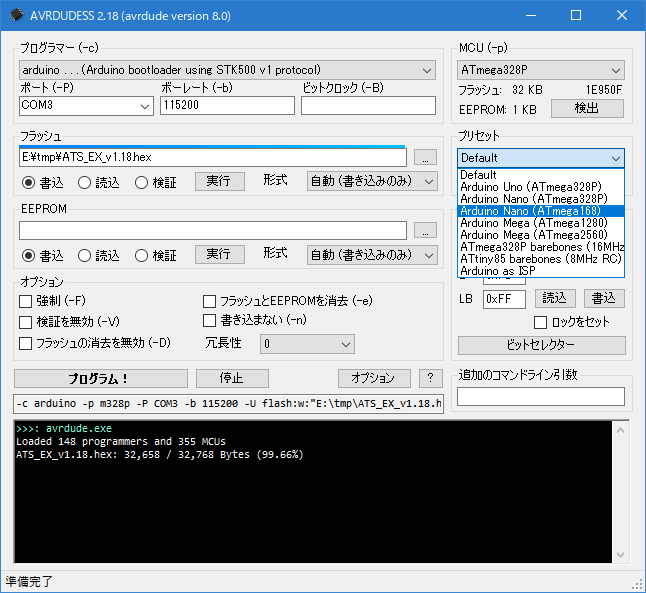This screenshot has width=646, height=593.
Task: Collapse the Default preset dropdown
Action: point(541,158)
